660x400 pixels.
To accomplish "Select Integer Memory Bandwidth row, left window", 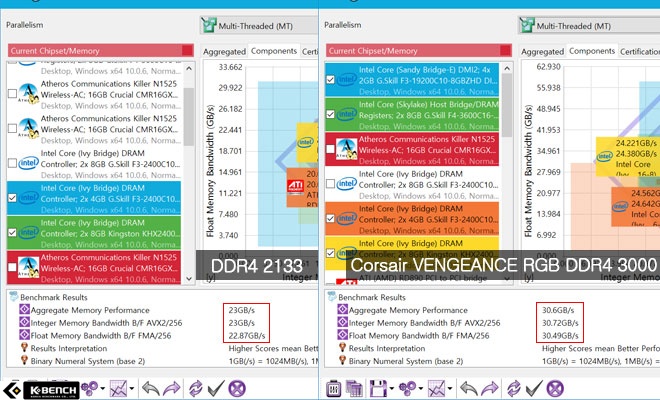I will tap(162, 323).
